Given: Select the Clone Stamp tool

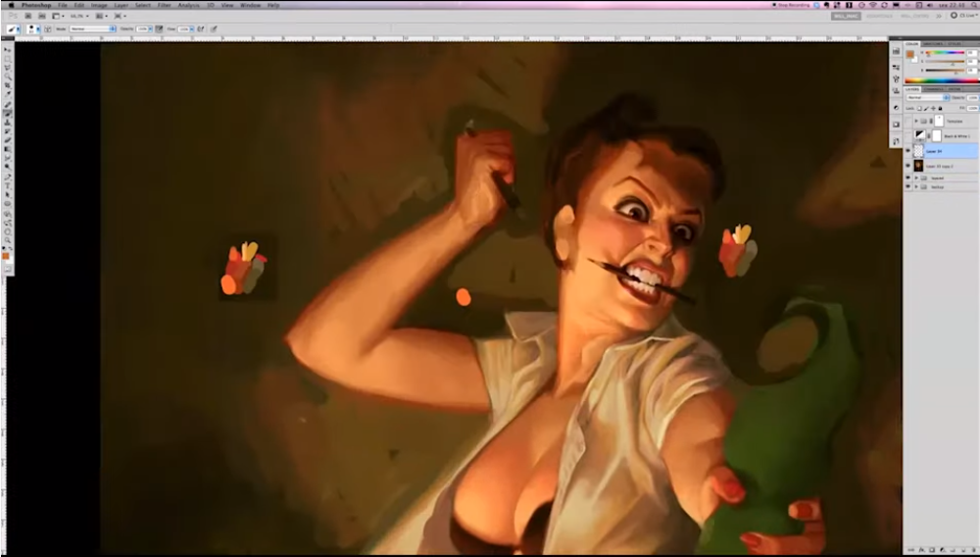Looking at the screenshot, I should point(8,123).
